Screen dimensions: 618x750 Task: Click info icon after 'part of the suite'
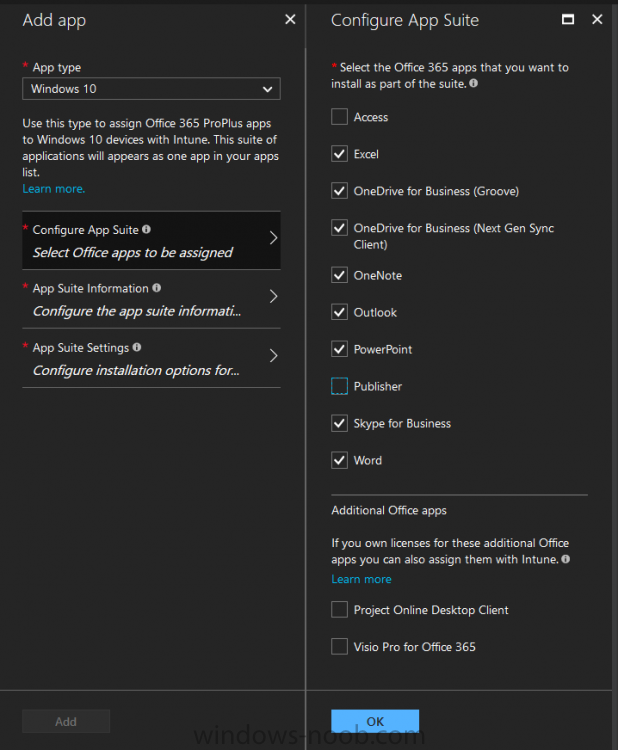pos(474,83)
